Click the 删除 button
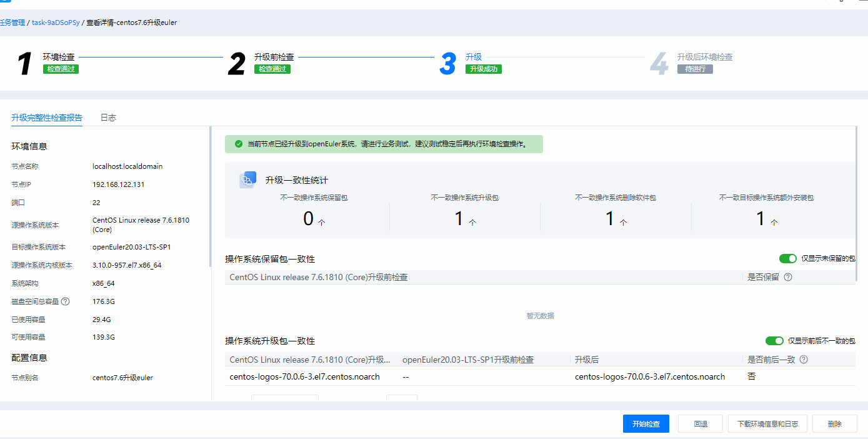 click(835, 423)
